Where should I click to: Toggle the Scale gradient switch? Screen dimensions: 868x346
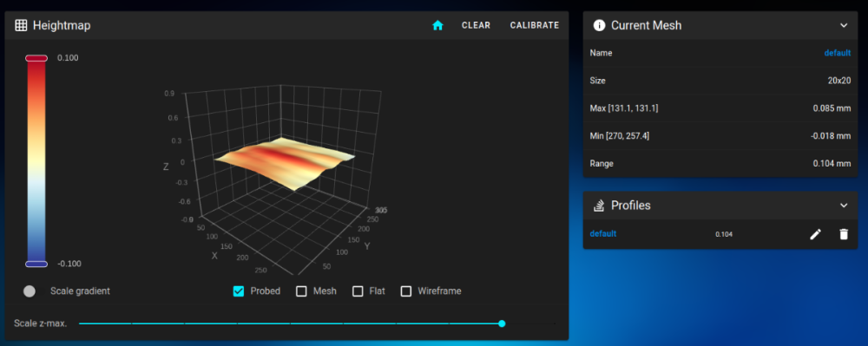coord(30,291)
